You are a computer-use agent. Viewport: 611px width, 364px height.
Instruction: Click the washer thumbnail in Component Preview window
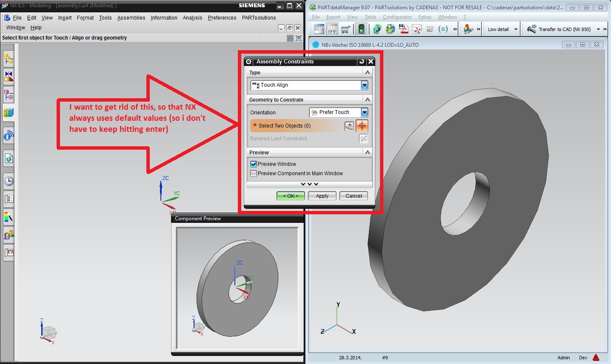pyautogui.click(x=237, y=289)
